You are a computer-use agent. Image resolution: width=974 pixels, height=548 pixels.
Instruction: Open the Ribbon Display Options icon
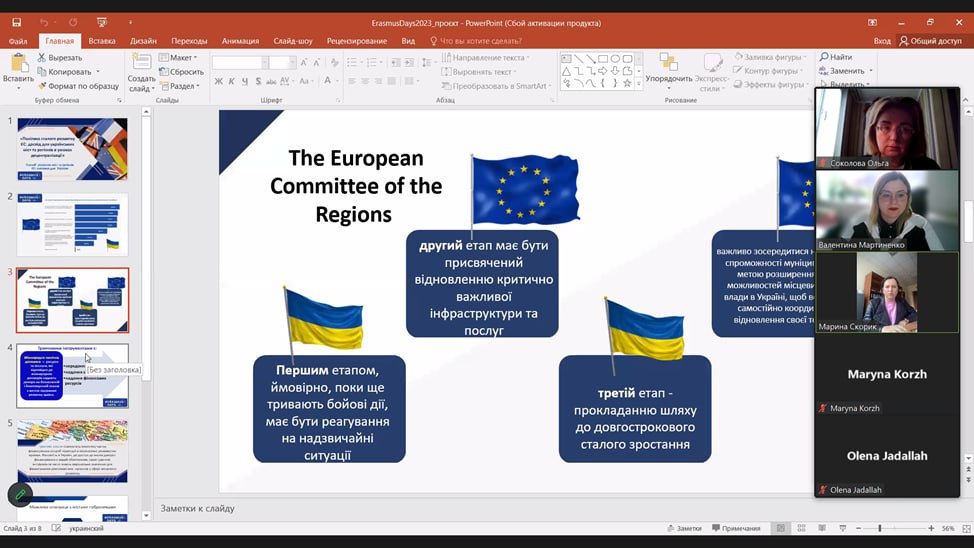872,22
